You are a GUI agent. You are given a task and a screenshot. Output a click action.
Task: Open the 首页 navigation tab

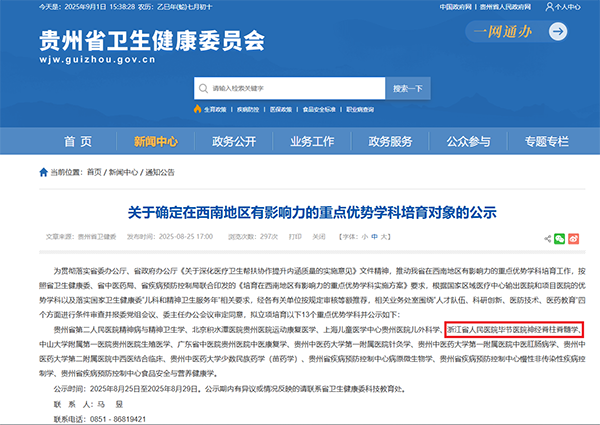pyautogui.click(x=77, y=141)
